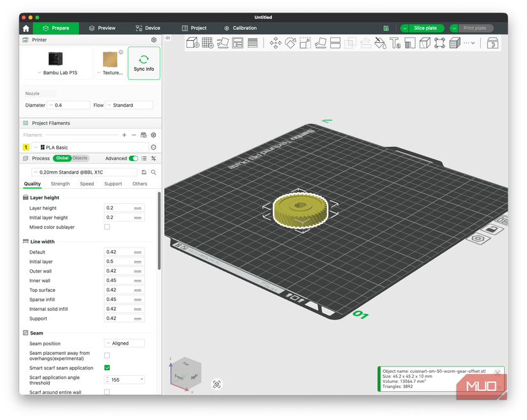
Task: Open the 0.20mm Standard preset dropdown
Action: [84, 172]
